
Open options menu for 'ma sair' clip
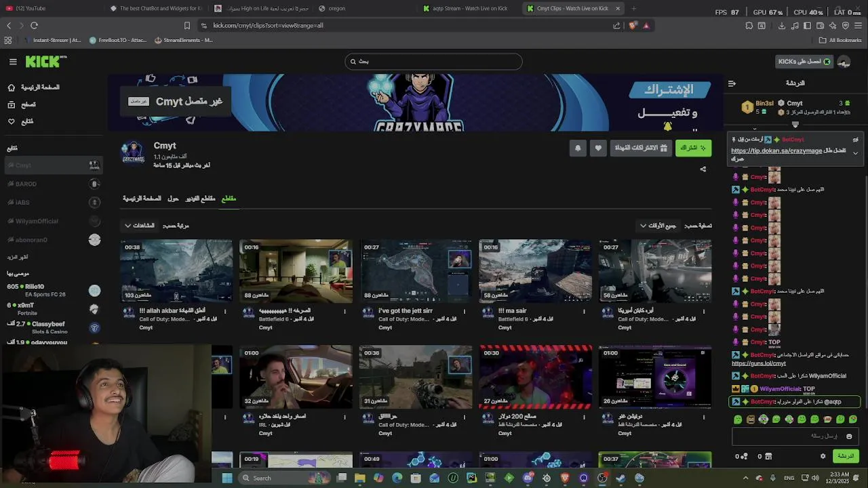tap(584, 312)
